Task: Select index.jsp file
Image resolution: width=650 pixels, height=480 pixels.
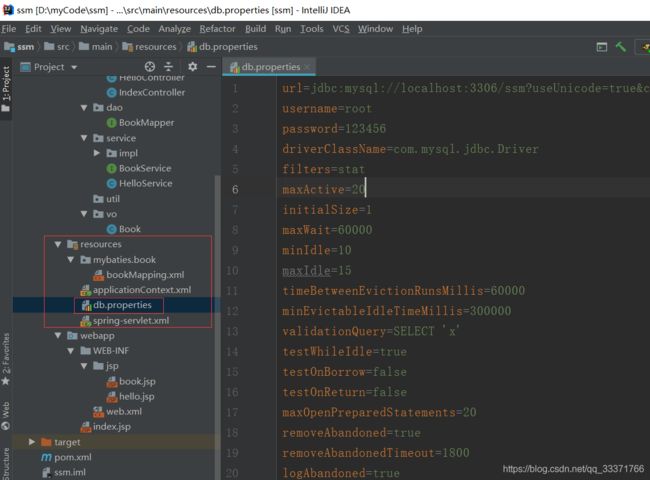Action: [x=105, y=427]
